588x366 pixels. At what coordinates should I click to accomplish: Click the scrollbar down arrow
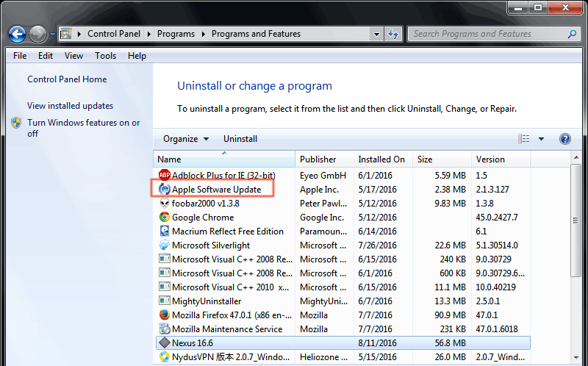(x=576, y=358)
